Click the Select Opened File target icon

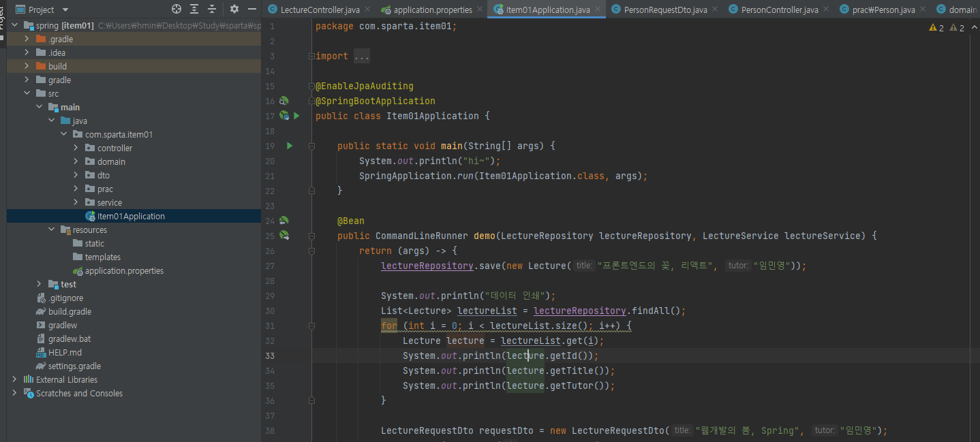pos(177,10)
